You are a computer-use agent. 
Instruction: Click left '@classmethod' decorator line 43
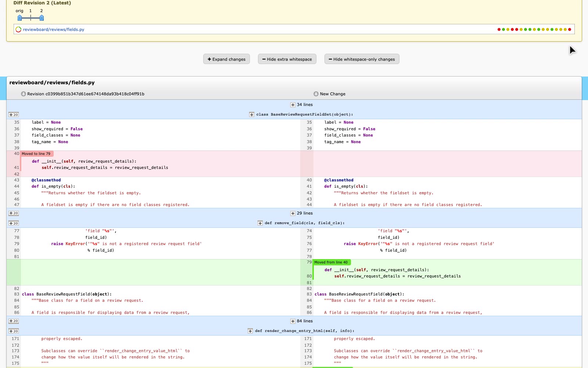(x=46, y=180)
